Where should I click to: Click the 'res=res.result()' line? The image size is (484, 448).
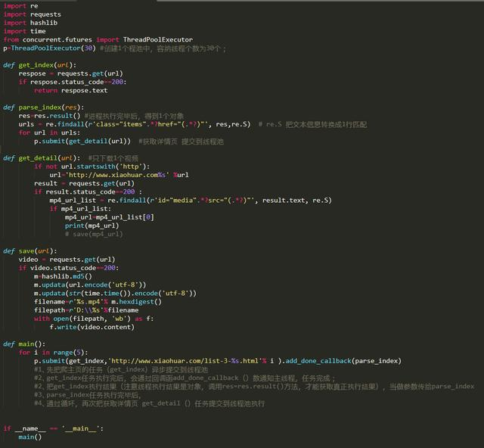tap(101, 116)
